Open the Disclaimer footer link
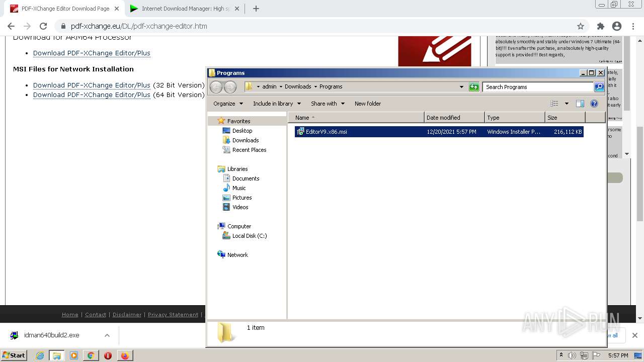Screen dimensions: 644x362 coord(127,315)
